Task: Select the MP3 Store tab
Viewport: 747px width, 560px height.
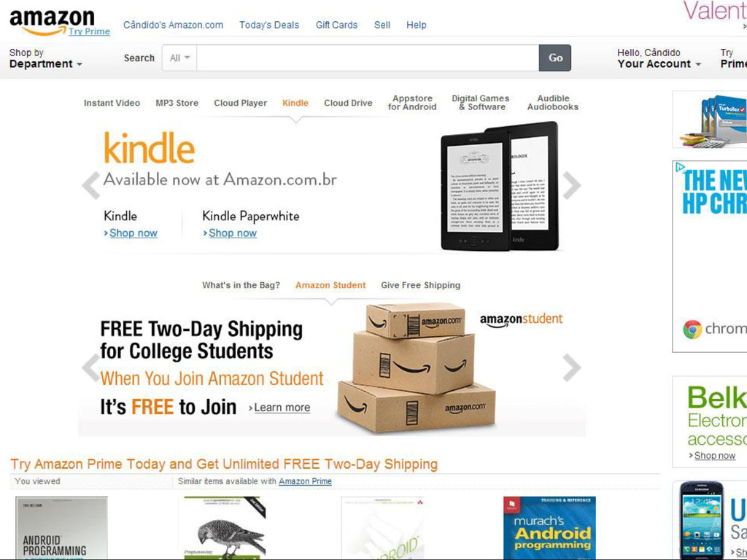Action: pyautogui.click(x=177, y=103)
